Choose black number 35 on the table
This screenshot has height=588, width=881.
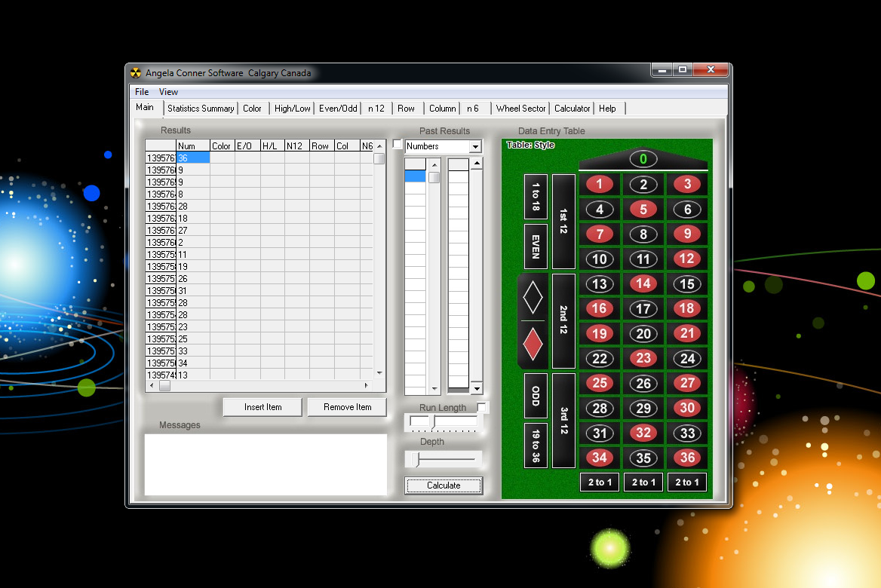pyautogui.click(x=643, y=458)
